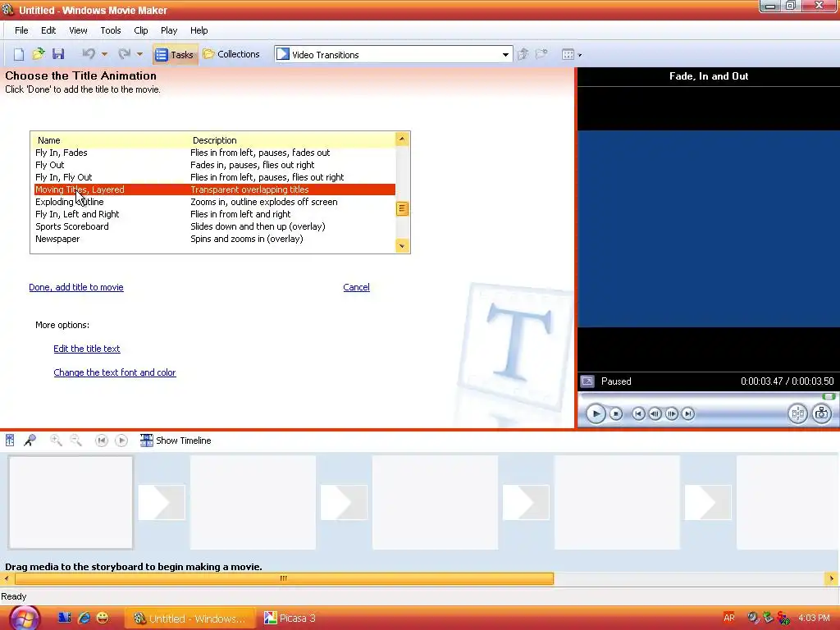Click the Set Audio Levels icon
Viewport: 840px width, 630px height.
(x=10, y=441)
